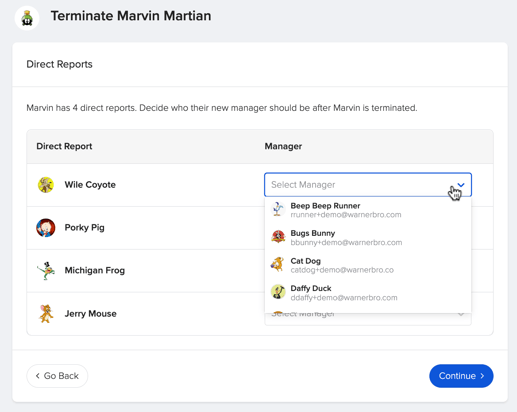This screenshot has width=517, height=412.
Task: Click the rrunner+demo@warnerbro.com email
Action: 346,215
